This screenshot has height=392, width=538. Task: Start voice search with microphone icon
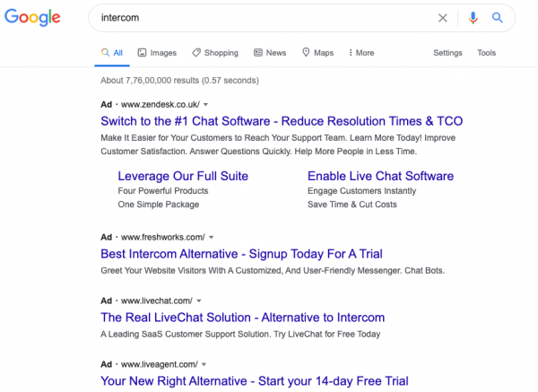[473, 18]
